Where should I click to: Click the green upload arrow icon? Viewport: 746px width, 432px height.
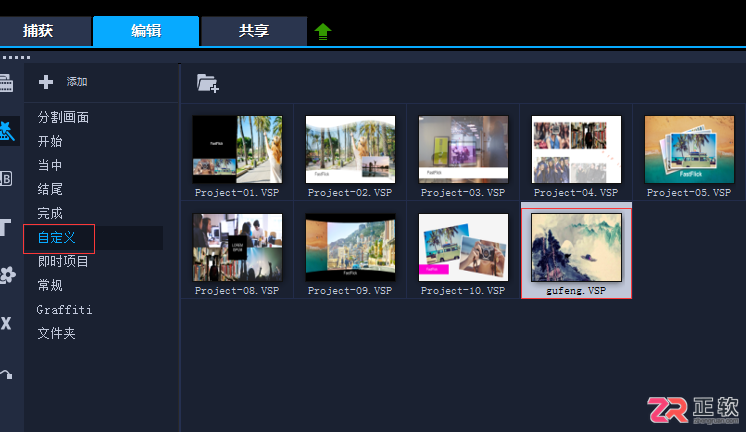tap(323, 31)
